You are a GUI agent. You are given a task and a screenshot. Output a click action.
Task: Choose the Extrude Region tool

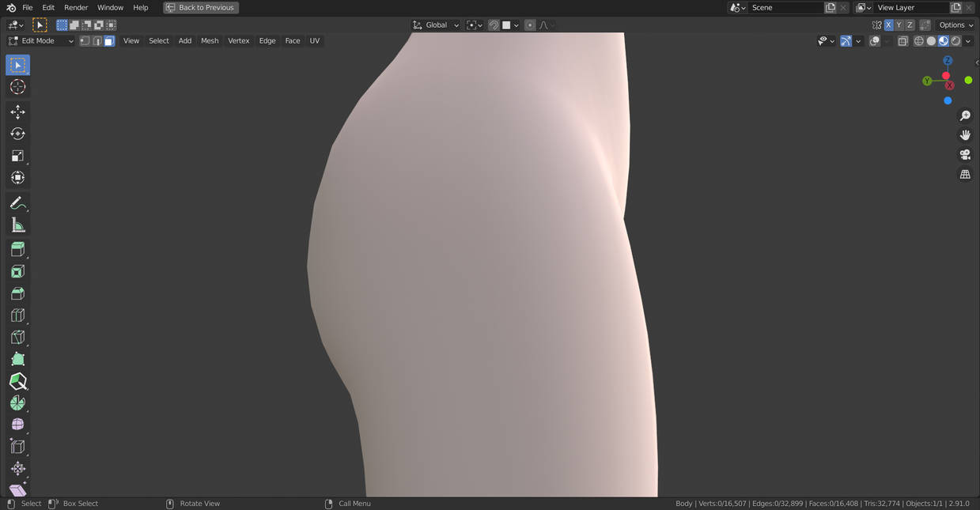(17, 250)
